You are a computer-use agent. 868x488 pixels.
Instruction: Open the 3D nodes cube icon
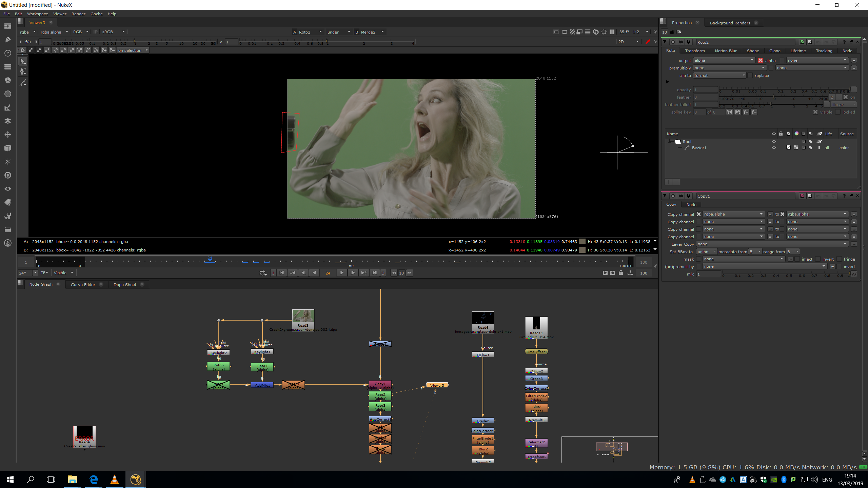[x=8, y=148]
